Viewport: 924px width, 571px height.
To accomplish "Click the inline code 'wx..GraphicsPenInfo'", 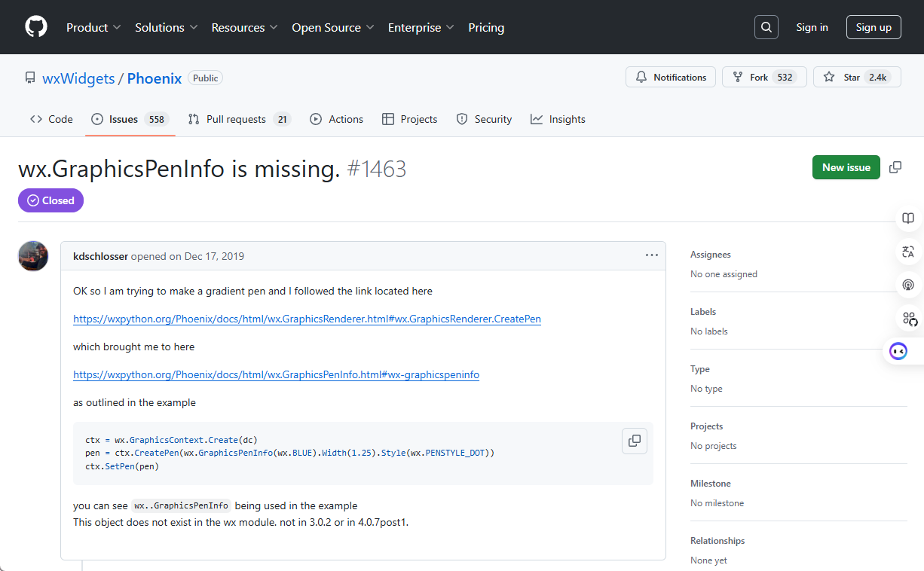I will click(182, 505).
